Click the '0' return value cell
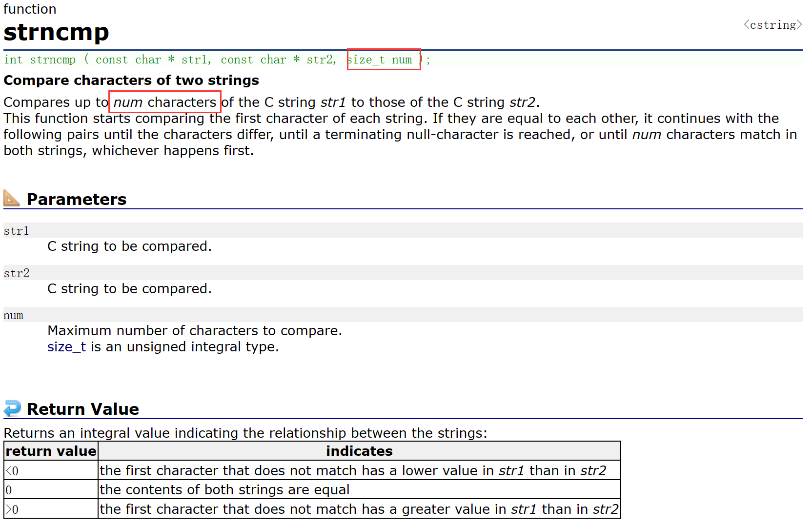Image resolution: width=812 pixels, height=527 pixels. coord(51,489)
